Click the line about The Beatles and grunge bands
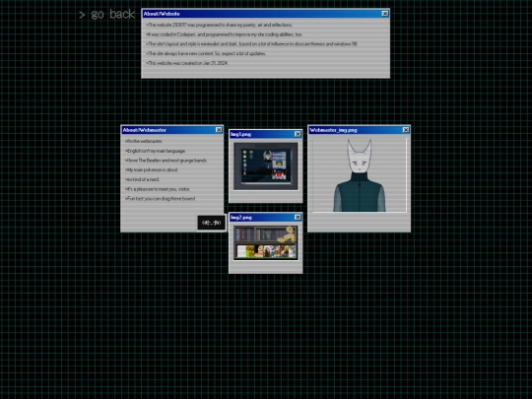This screenshot has height=399, width=532. (166, 161)
